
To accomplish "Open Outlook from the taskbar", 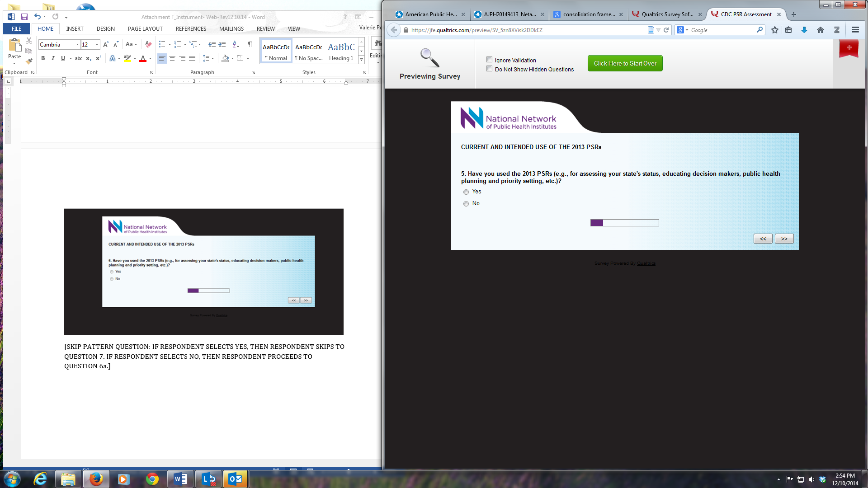I will pyautogui.click(x=236, y=479).
